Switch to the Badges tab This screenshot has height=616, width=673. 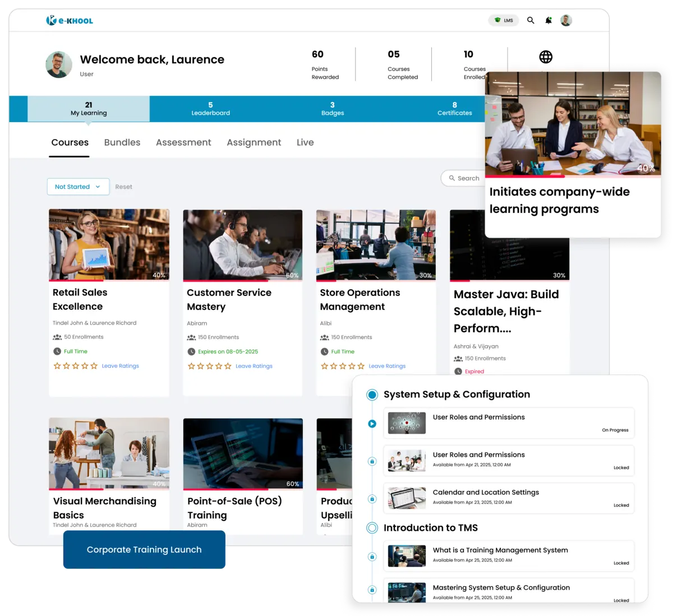(x=333, y=109)
